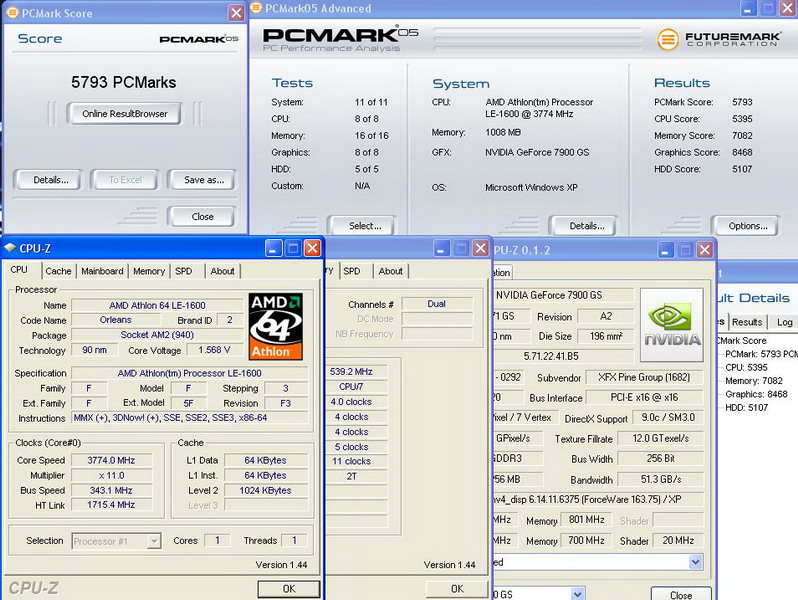Click the PCMark Score window title icon
The height and width of the screenshot is (600, 798).
tap(12, 13)
